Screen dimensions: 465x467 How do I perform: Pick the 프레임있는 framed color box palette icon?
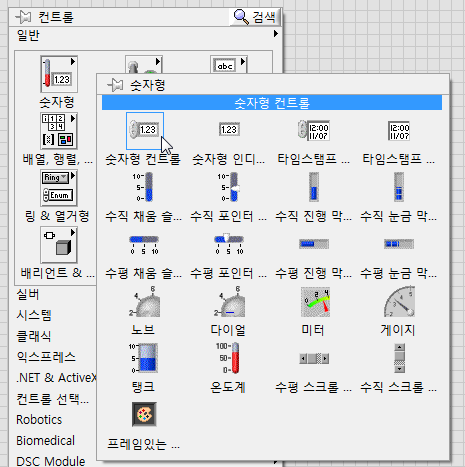point(144,415)
